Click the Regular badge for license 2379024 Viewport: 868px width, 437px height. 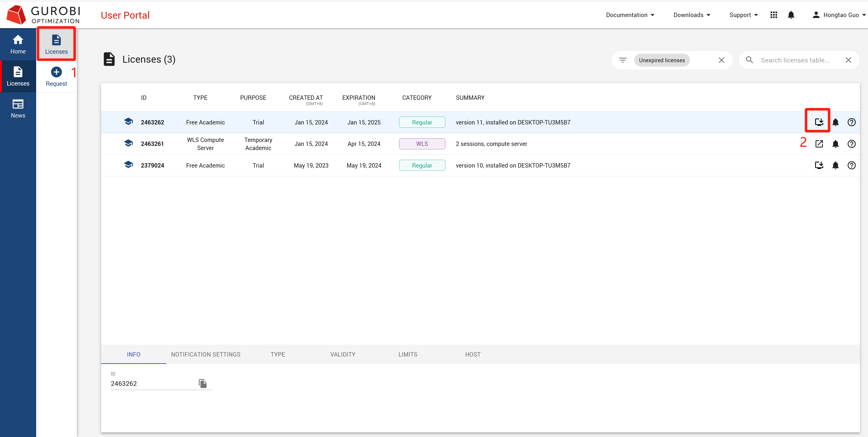422,165
